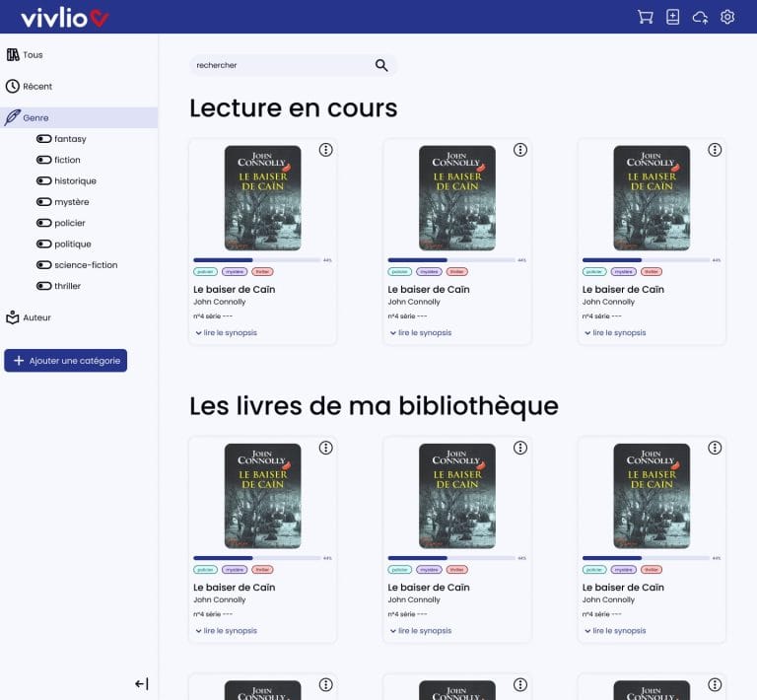Expand synopsis of first Lecture en cours card
The image size is (757, 700).
(226, 332)
